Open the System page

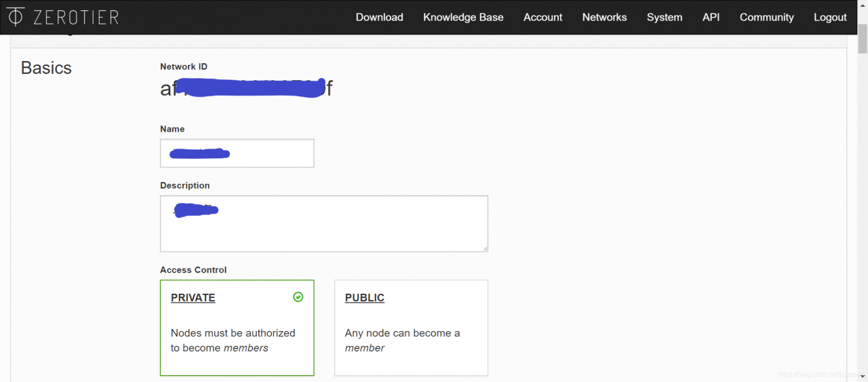coord(664,18)
